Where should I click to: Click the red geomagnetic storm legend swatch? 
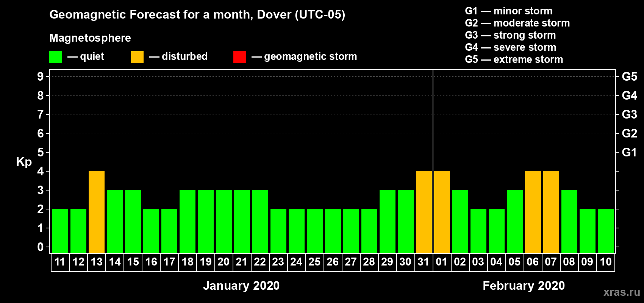[x=239, y=57]
